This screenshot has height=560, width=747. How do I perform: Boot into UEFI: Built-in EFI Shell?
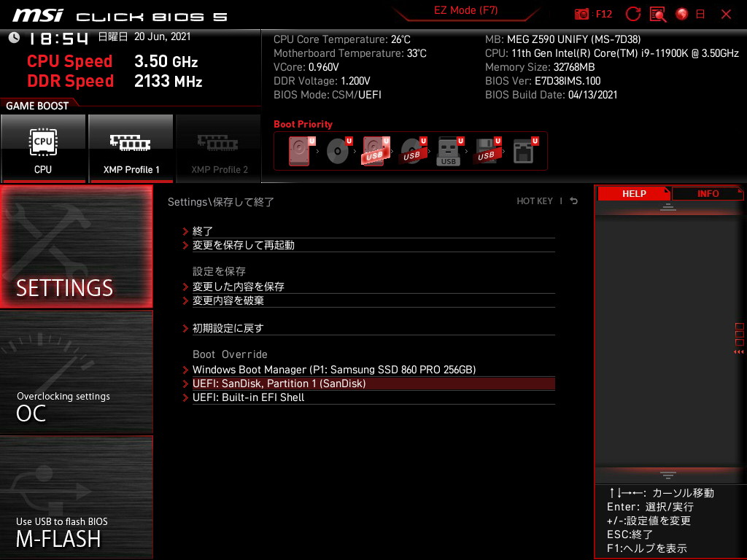(373, 397)
